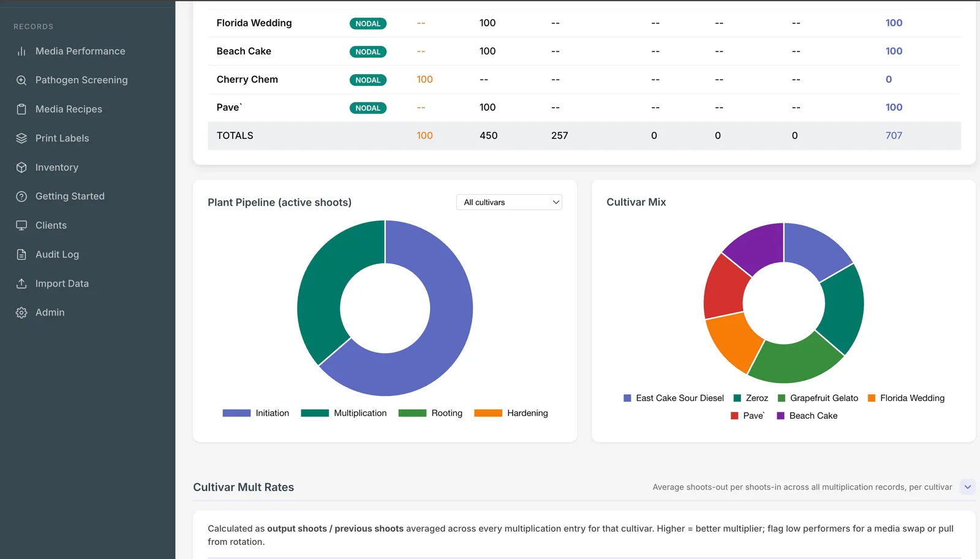The image size is (980, 559).
Task: Toggle Beach Cake legend entry
Action: [x=807, y=416]
